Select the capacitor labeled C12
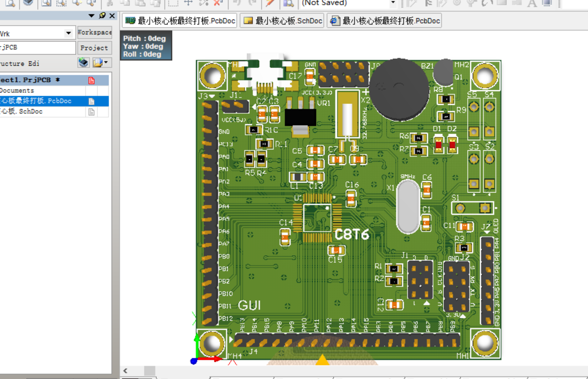The height and width of the screenshot is (379, 588). tap(394, 305)
